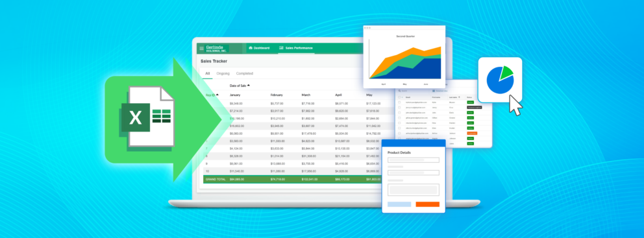644x238 pixels.
Task: Click the $84,085.00 grand total cell
Action: tap(237, 180)
